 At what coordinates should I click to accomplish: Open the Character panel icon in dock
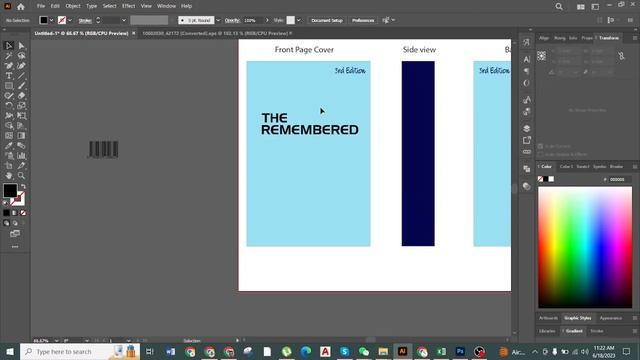point(527,60)
